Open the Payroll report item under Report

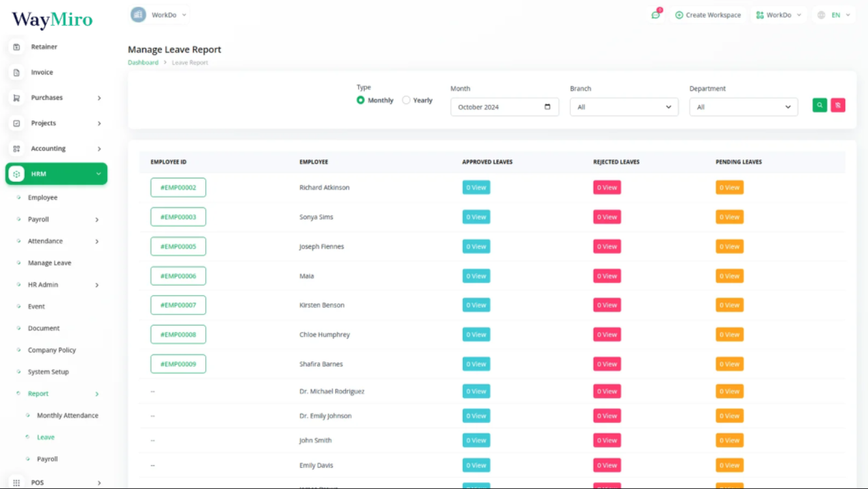pos(47,459)
